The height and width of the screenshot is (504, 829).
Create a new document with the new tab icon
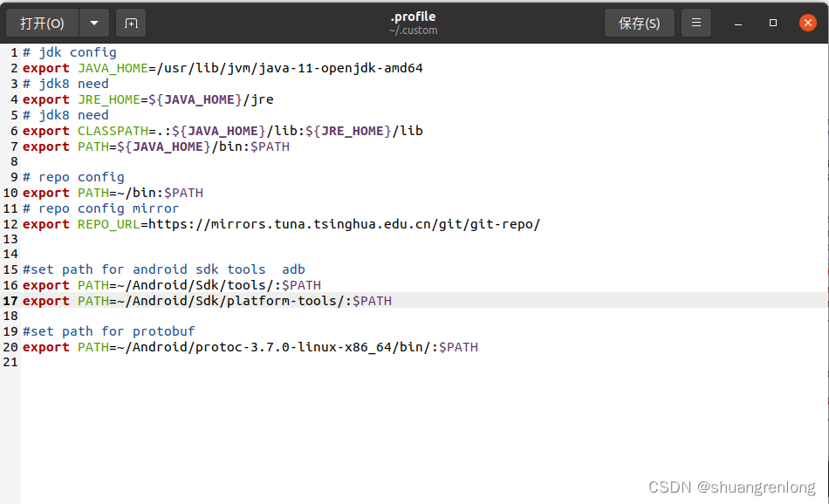(x=131, y=23)
